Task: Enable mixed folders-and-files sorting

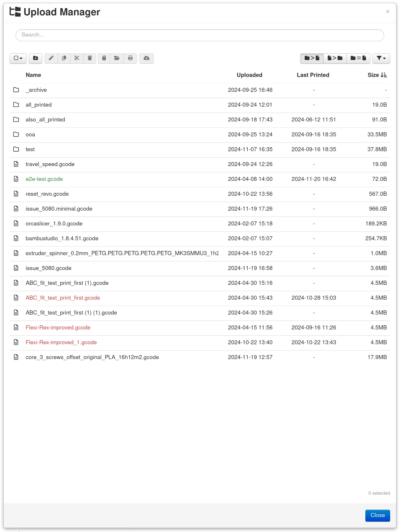Action: coord(358,59)
